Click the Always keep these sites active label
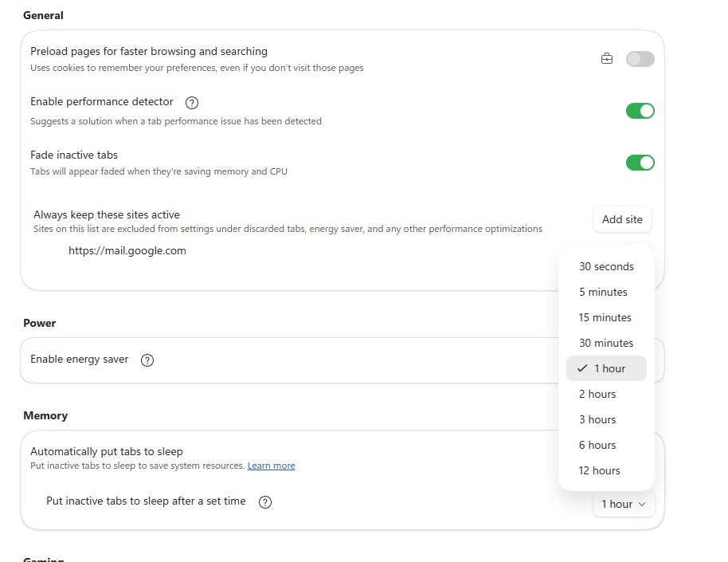The image size is (728, 562). coord(106,214)
